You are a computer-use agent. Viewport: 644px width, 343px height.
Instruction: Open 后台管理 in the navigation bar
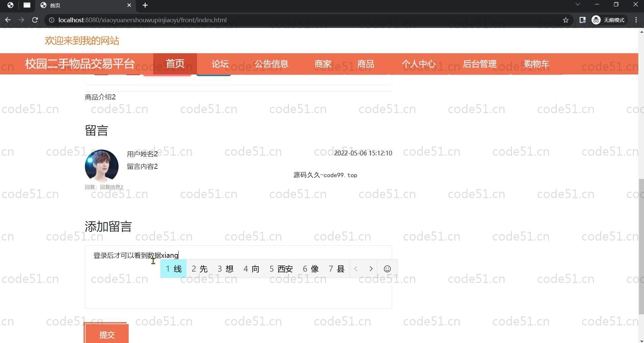[480, 64]
